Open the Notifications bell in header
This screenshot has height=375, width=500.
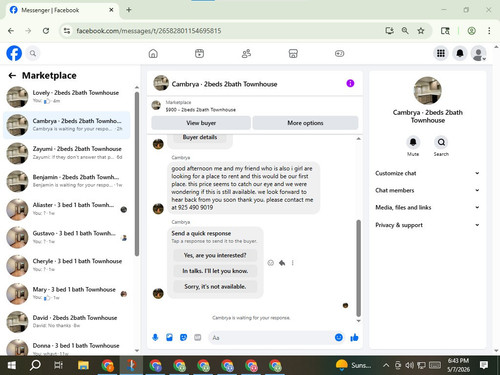[x=460, y=53]
